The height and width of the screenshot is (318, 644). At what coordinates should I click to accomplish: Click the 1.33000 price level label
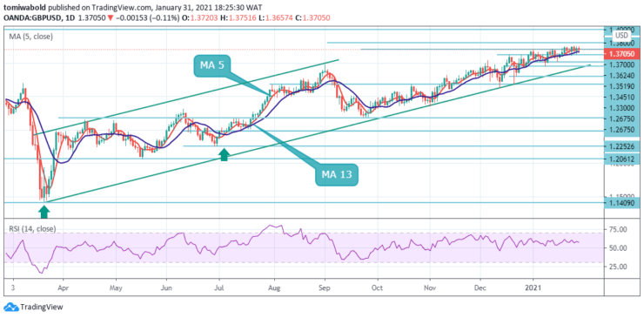coord(623,108)
